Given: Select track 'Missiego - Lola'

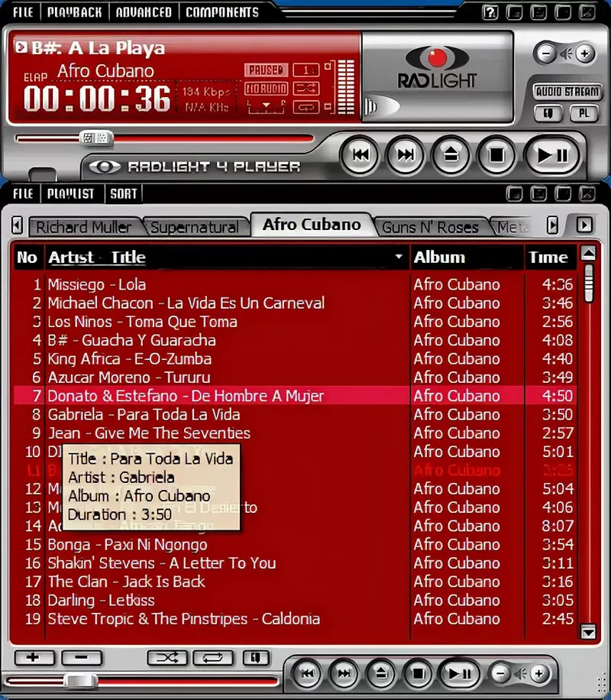Looking at the screenshot, I should [295, 285].
